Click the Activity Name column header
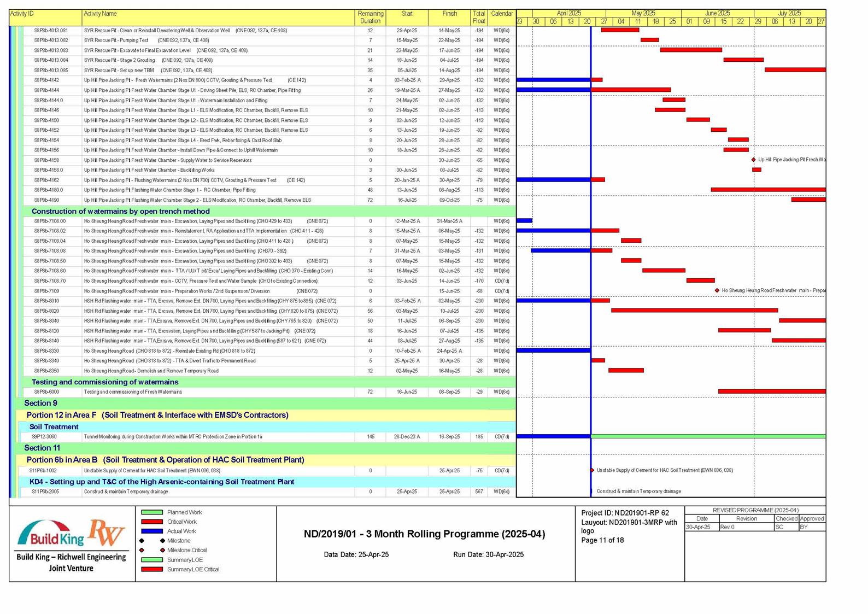868x614 pixels. tap(218, 17)
